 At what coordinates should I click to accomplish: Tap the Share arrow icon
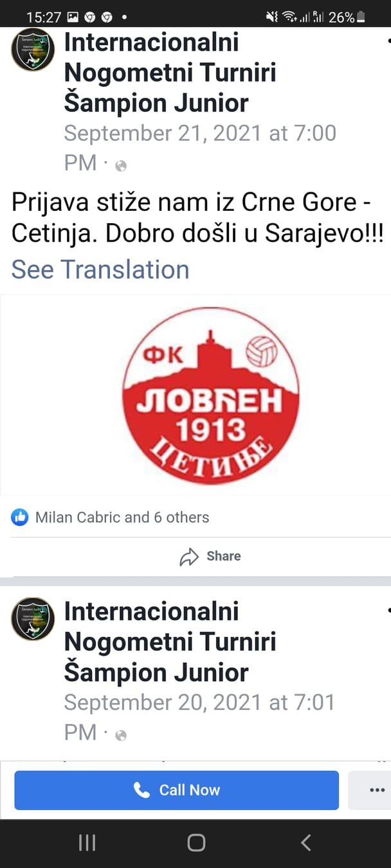(189, 556)
